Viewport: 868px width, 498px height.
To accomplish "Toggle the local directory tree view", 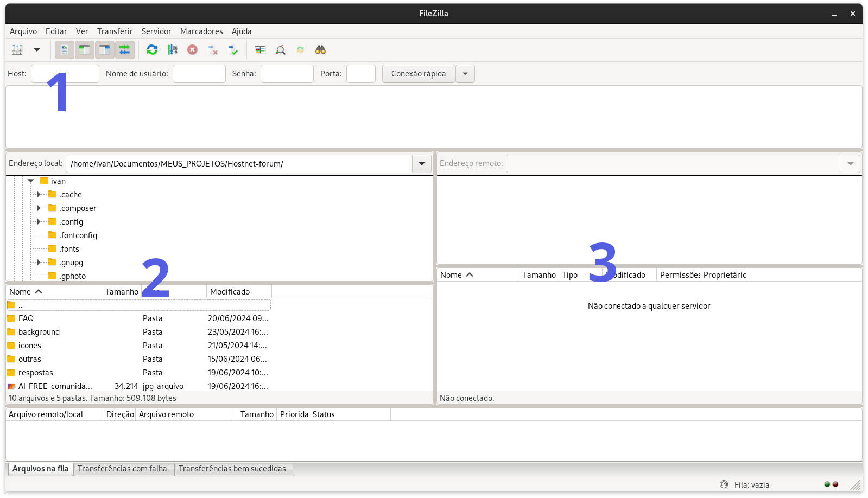I will point(84,50).
